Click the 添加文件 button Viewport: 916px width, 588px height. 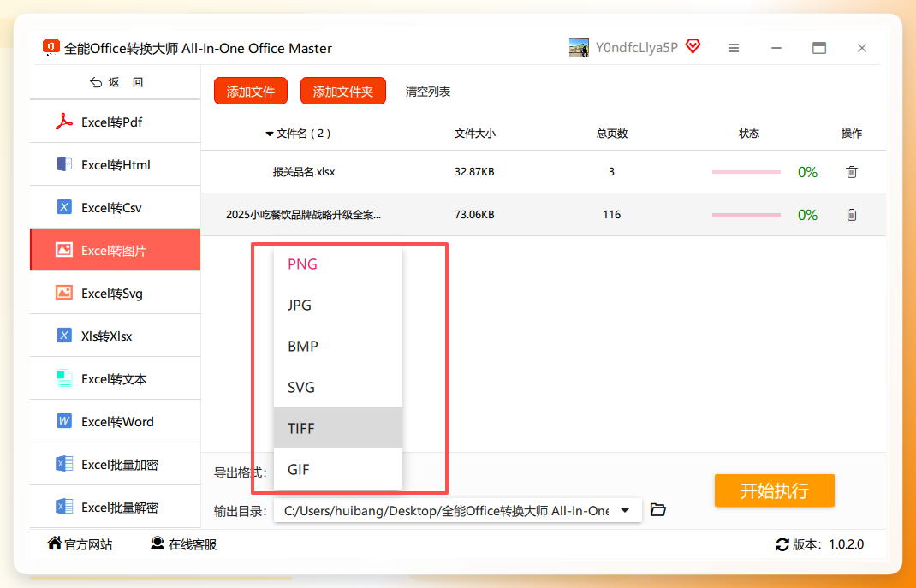point(251,91)
